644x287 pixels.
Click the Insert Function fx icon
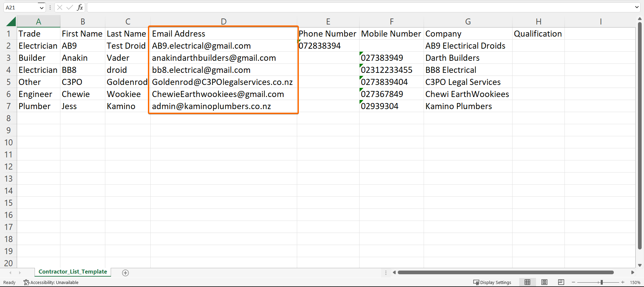[80, 7]
